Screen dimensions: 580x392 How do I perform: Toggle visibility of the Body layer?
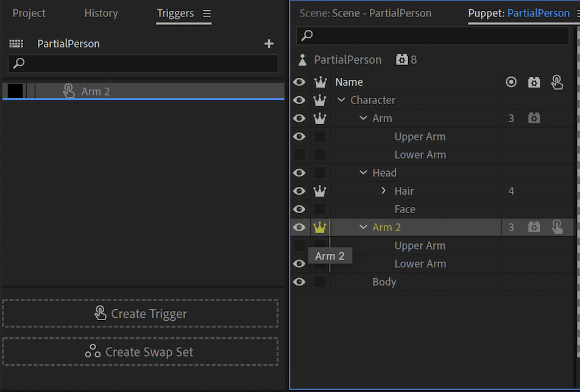click(299, 281)
